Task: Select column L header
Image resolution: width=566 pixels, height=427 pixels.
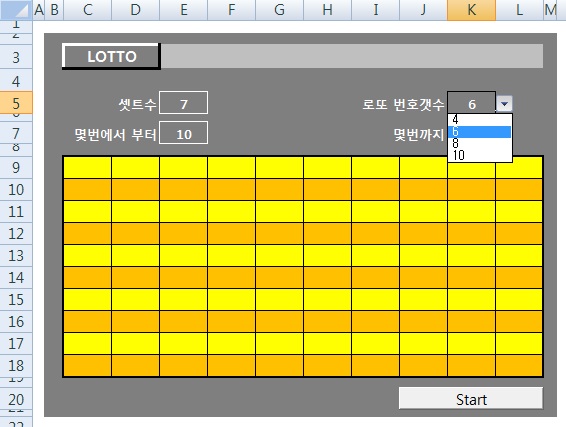Action: pos(519,10)
